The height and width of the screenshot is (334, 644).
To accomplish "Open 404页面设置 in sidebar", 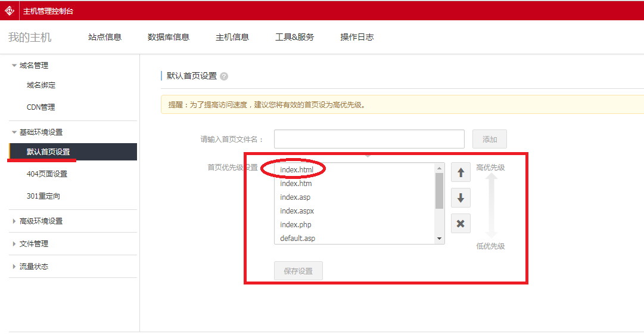I will tap(47, 174).
